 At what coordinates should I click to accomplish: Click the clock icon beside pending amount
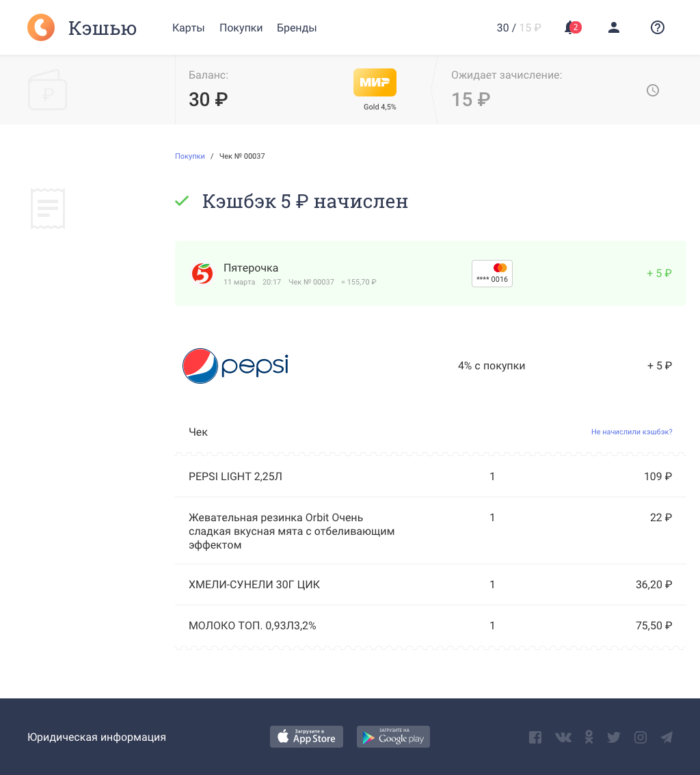[x=653, y=90]
